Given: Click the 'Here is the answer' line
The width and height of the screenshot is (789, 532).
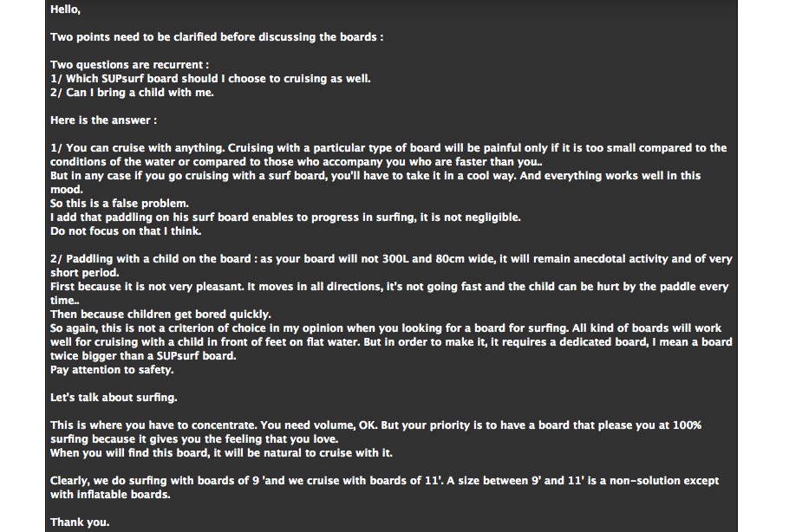Looking at the screenshot, I should tap(104, 120).
